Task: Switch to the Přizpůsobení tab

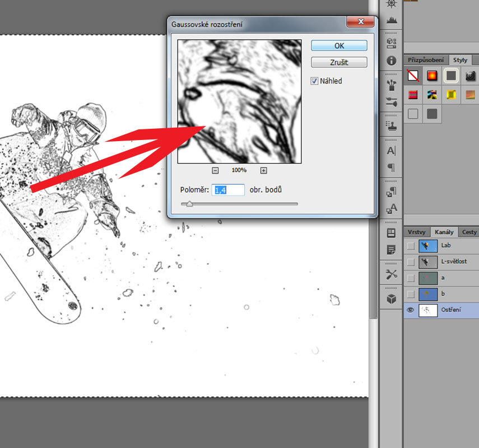Action: click(426, 60)
